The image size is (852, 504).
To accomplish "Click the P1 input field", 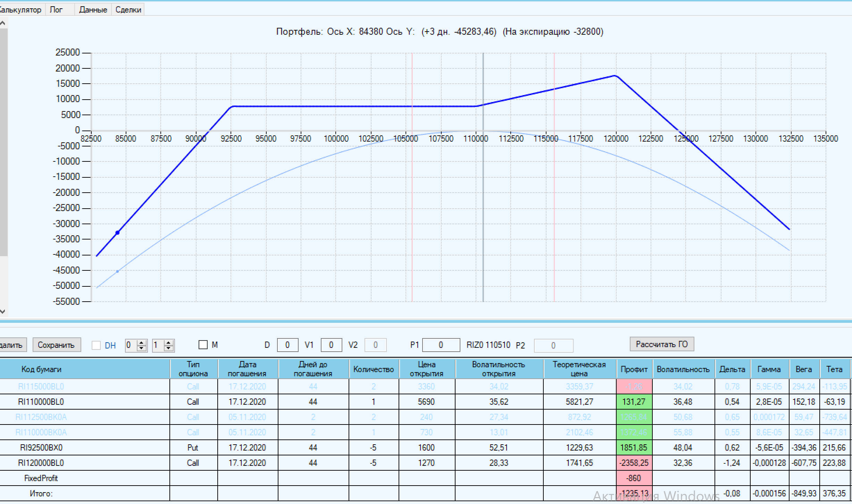I will 441,345.
